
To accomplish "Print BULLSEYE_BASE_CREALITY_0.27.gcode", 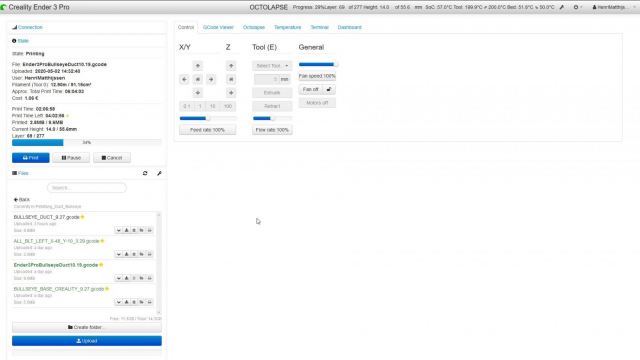I will [x=149, y=302].
